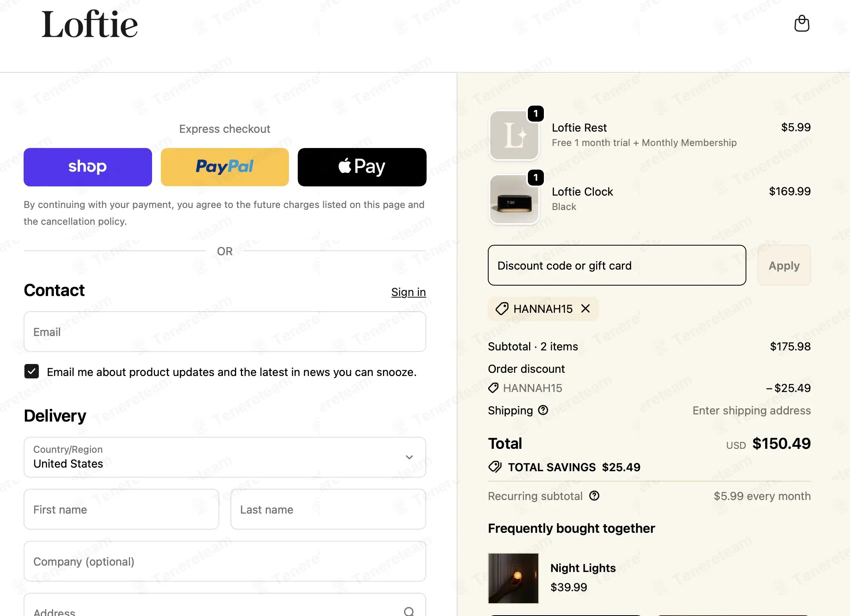Open the Country/Region dropdown
Viewport: 850px width, 616px height.
pos(225,457)
